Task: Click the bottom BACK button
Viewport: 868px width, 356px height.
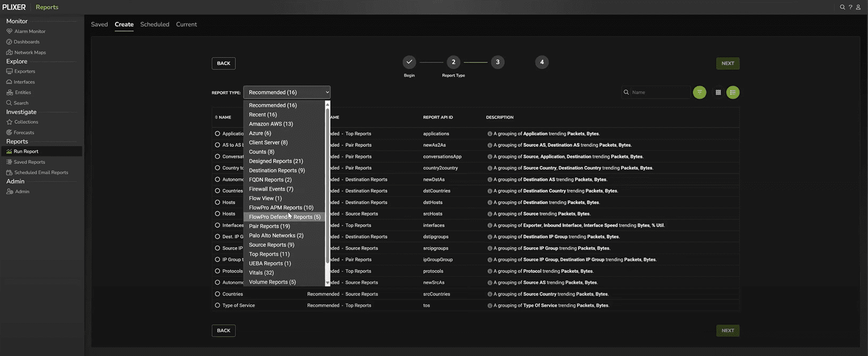Action: [x=223, y=330]
